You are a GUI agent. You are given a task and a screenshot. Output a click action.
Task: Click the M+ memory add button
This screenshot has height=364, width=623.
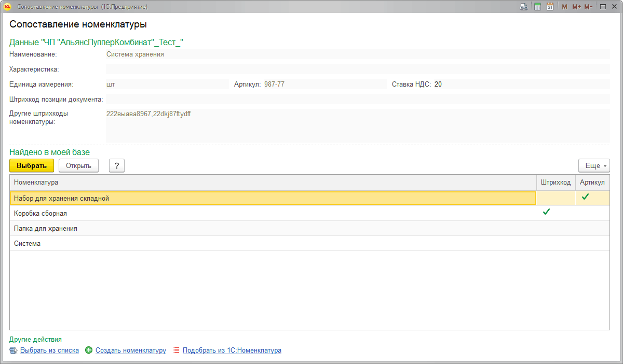tap(576, 7)
